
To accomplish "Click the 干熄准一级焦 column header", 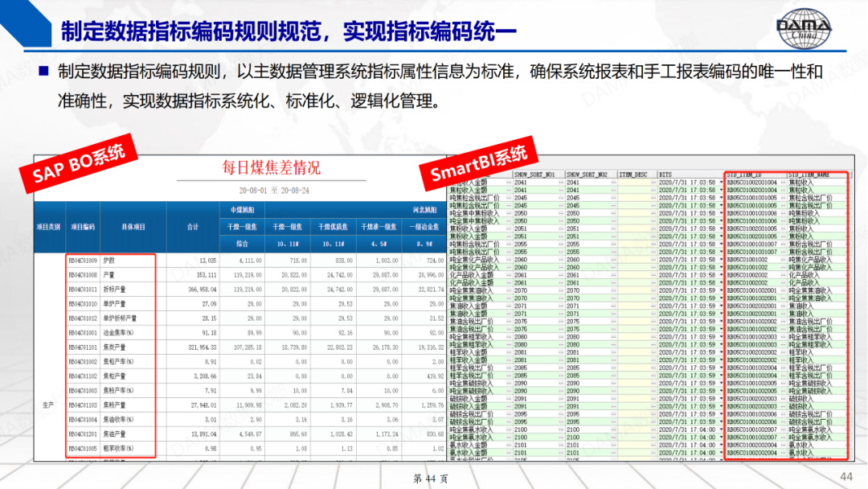I will click(379, 227).
